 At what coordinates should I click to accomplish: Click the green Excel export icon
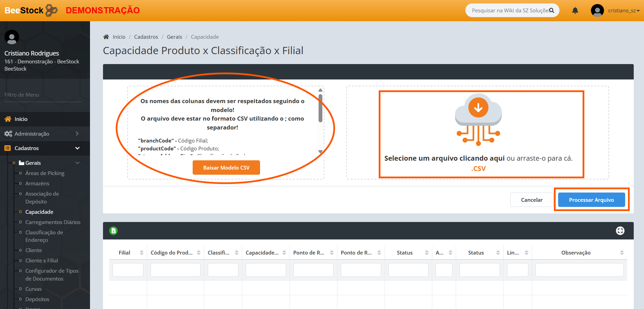click(113, 231)
